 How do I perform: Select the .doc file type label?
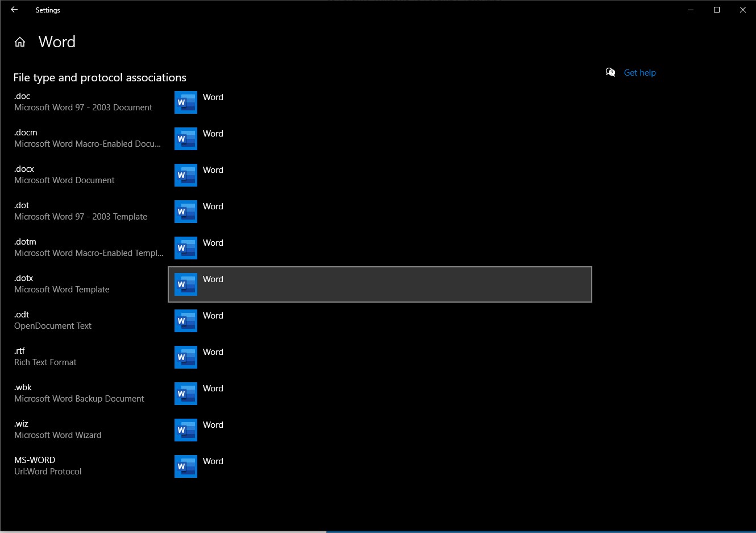tap(22, 96)
